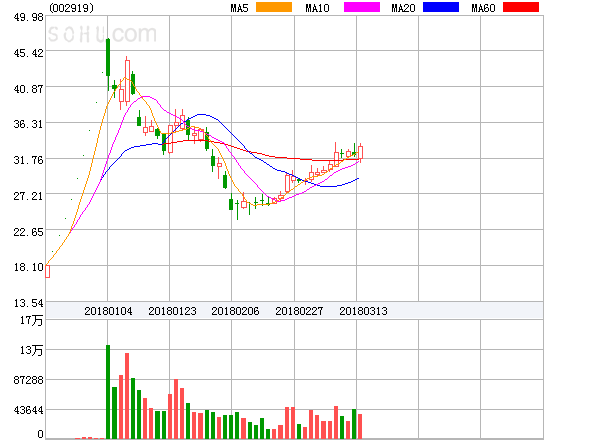Click the 20180313 date label
This screenshot has width=600, height=440.
click(364, 311)
